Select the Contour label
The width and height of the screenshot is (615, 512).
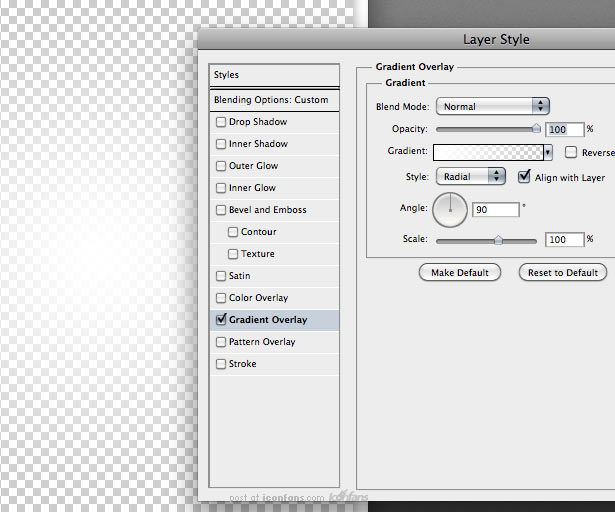pyautogui.click(x=258, y=232)
